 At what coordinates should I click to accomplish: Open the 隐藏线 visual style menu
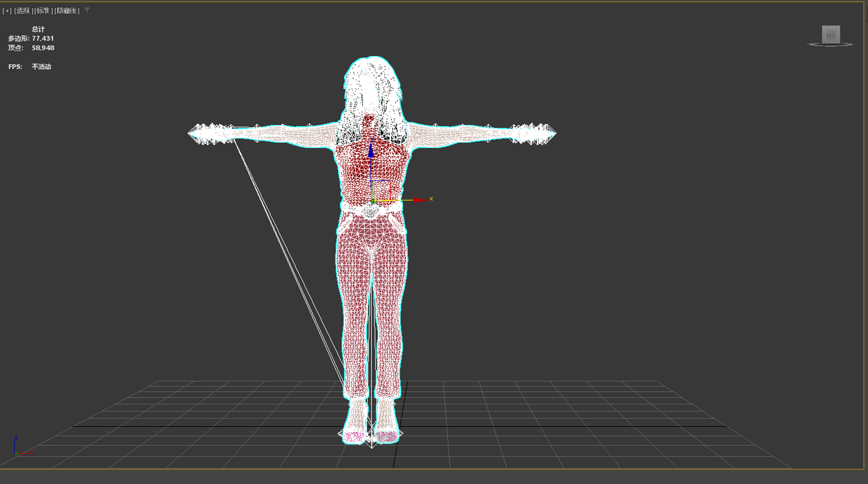(67, 11)
